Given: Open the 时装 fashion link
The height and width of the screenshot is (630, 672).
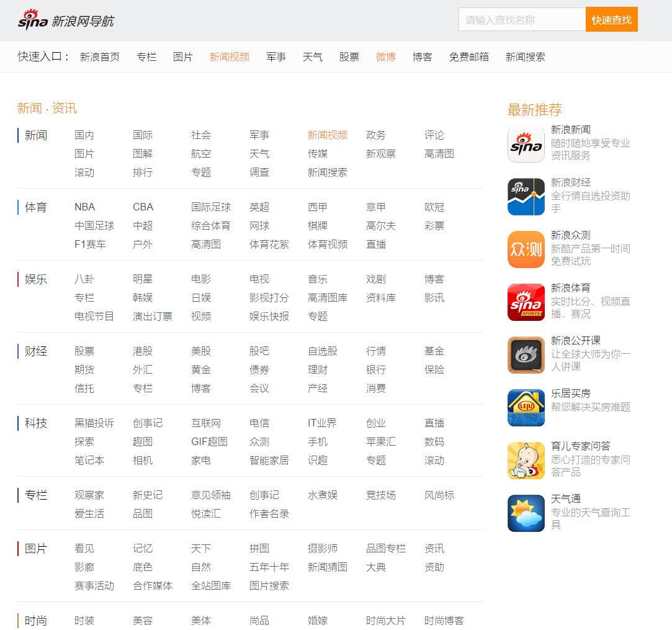Looking at the screenshot, I should (x=84, y=621).
